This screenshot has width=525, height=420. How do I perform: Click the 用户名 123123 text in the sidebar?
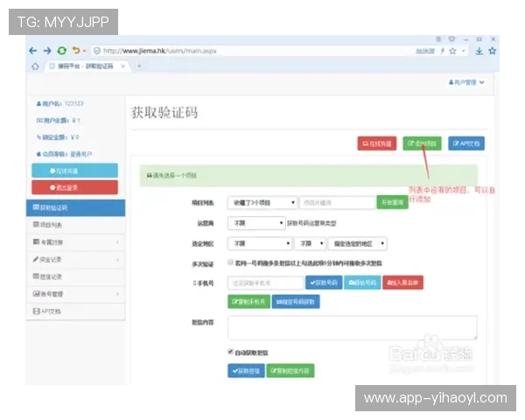(x=59, y=104)
